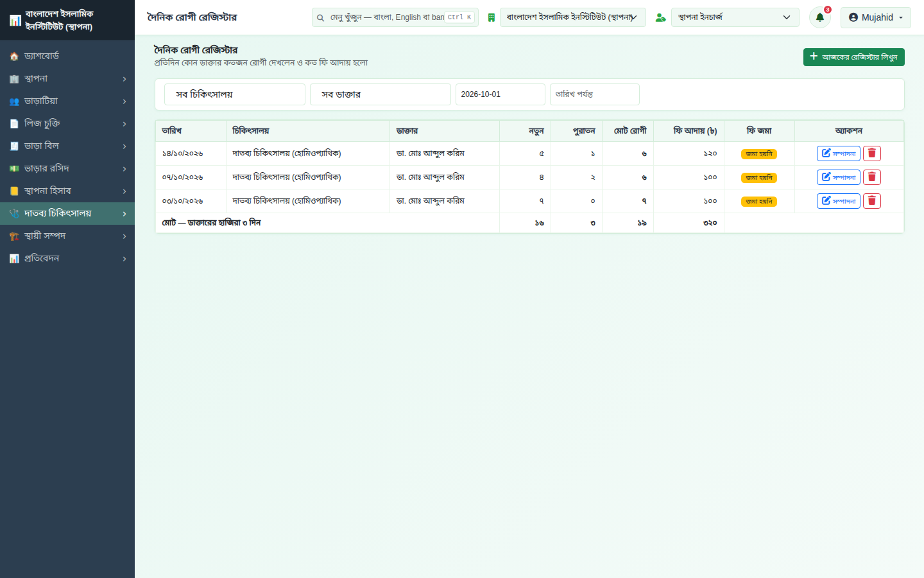Click the তারিখ পর্যন্ত end date field
The image size is (924, 578).
tap(595, 94)
